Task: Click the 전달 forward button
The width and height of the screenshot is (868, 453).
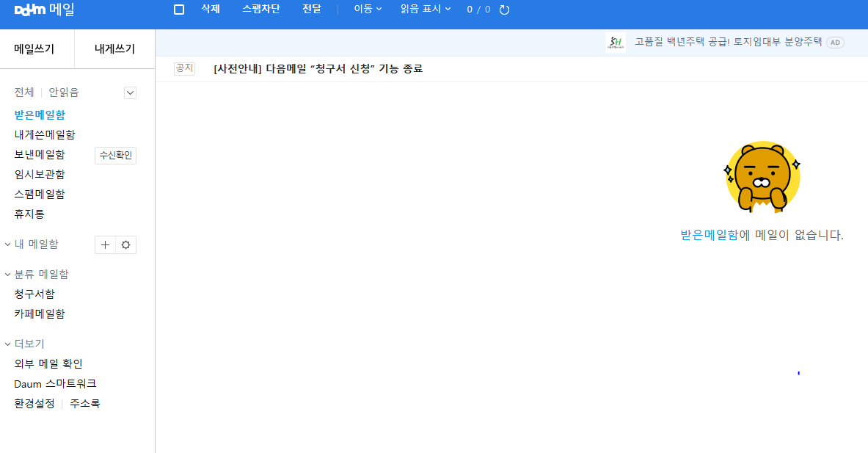Action: (312, 9)
